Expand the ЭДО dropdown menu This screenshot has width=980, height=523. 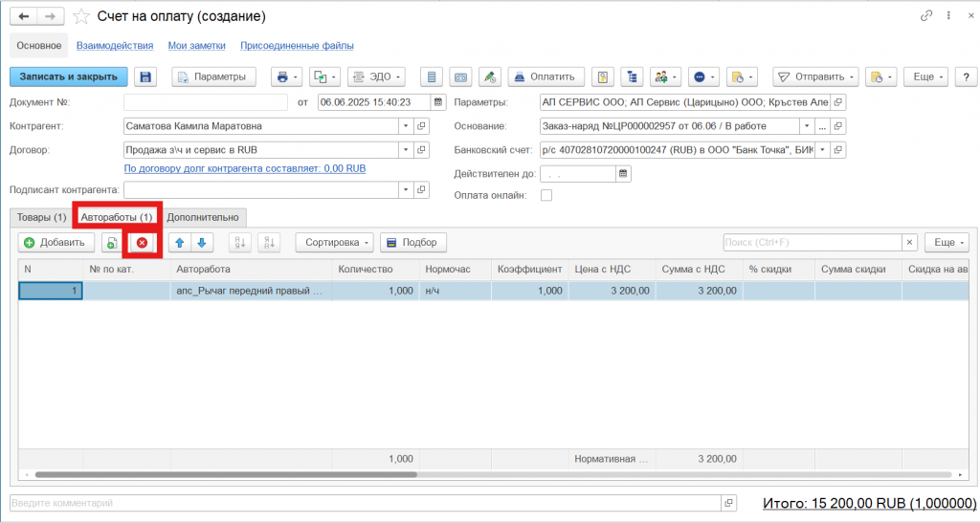point(376,77)
